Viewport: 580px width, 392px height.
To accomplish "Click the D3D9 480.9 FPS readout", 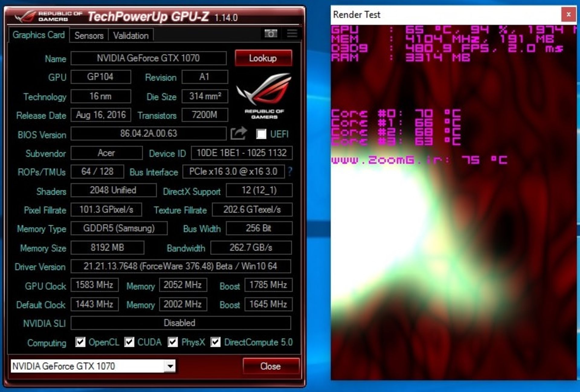I will pos(447,48).
